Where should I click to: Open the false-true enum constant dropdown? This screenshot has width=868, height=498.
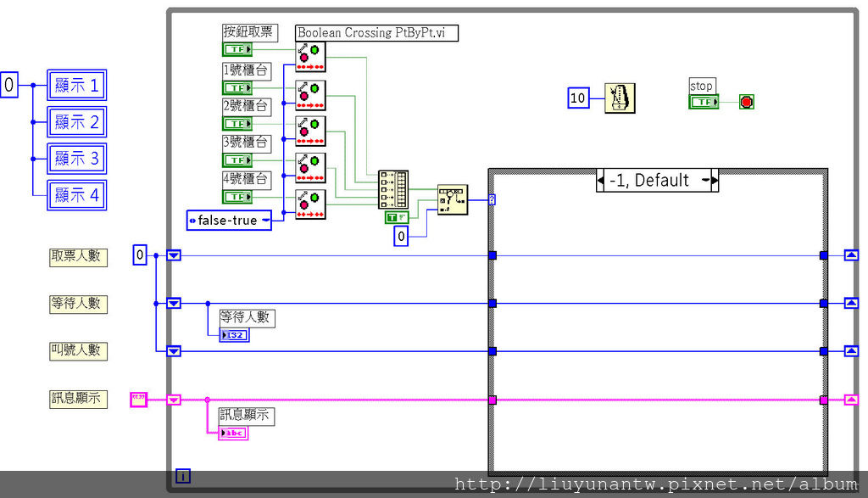pos(265,221)
